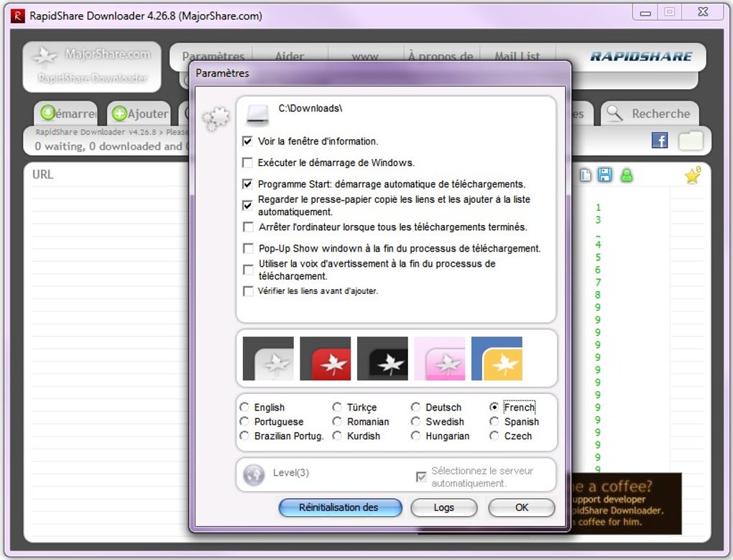Click the green plus Ajouter icon
The height and width of the screenshot is (560, 733).
point(120,113)
